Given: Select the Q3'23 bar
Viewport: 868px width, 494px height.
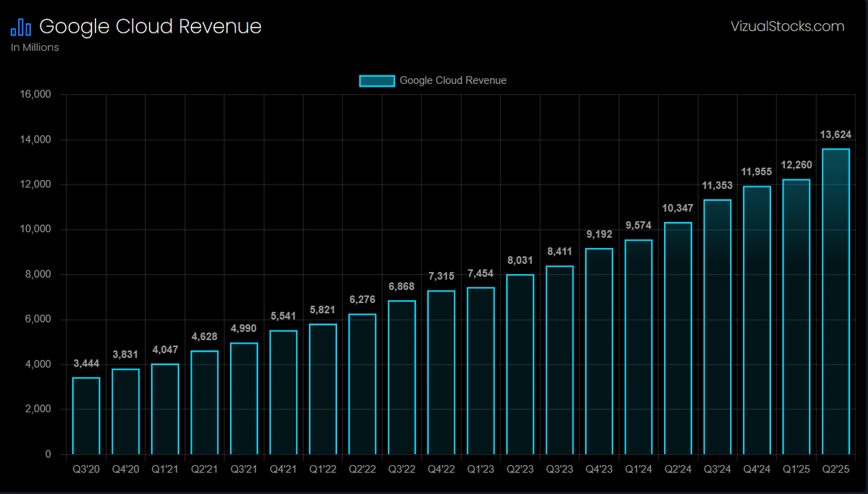Looking at the screenshot, I should pos(559,360).
